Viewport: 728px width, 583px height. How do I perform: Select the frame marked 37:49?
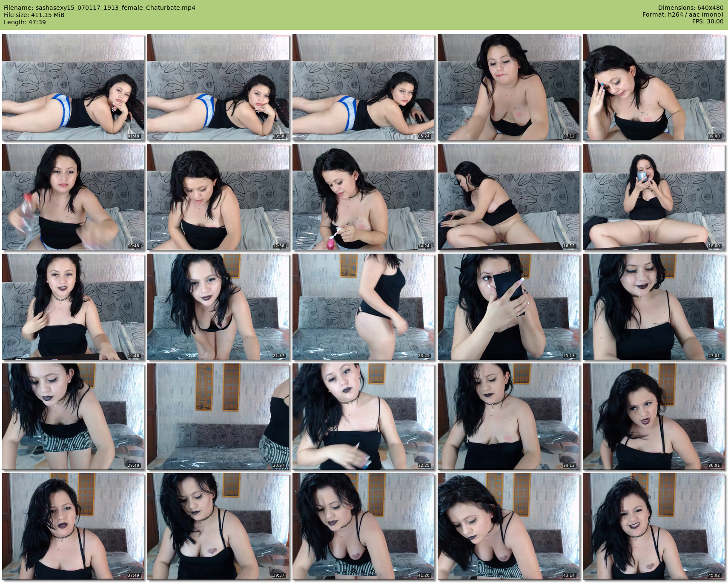[x=73, y=526]
